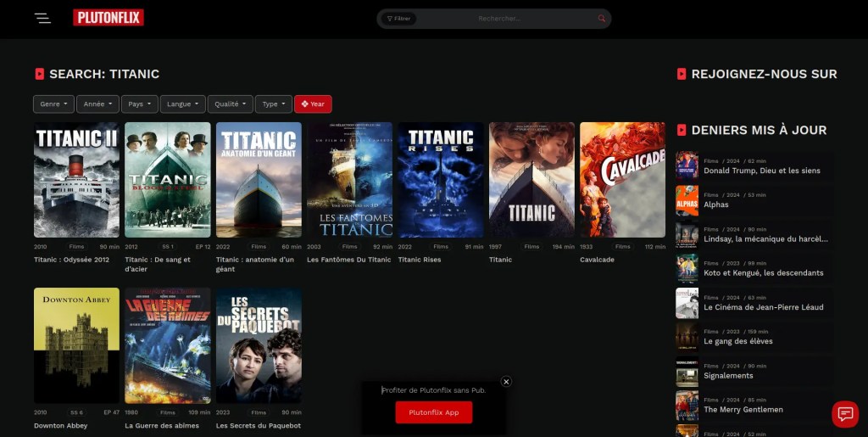
Task: Click title link Les Fantômes Du Titanic
Action: [x=348, y=260]
